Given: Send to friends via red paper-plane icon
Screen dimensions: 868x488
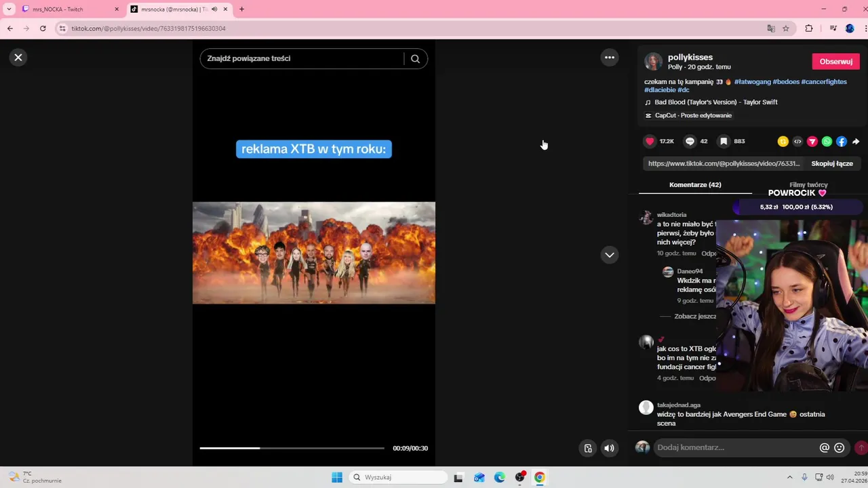Looking at the screenshot, I should pos(812,142).
